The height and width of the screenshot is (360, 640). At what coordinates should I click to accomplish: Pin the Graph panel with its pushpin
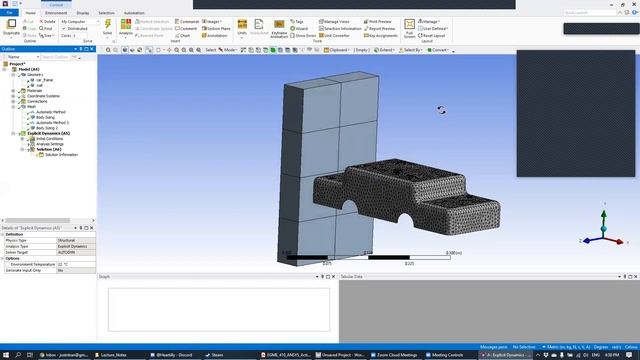click(322, 277)
